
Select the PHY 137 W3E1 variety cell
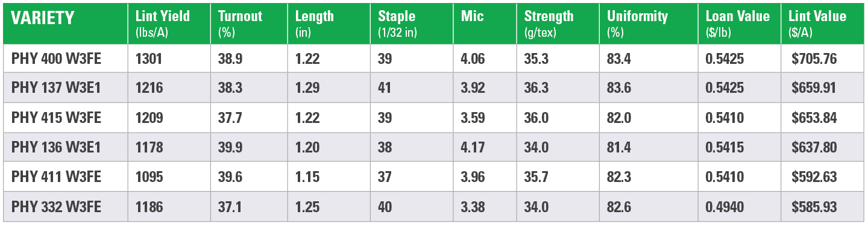[55, 88]
